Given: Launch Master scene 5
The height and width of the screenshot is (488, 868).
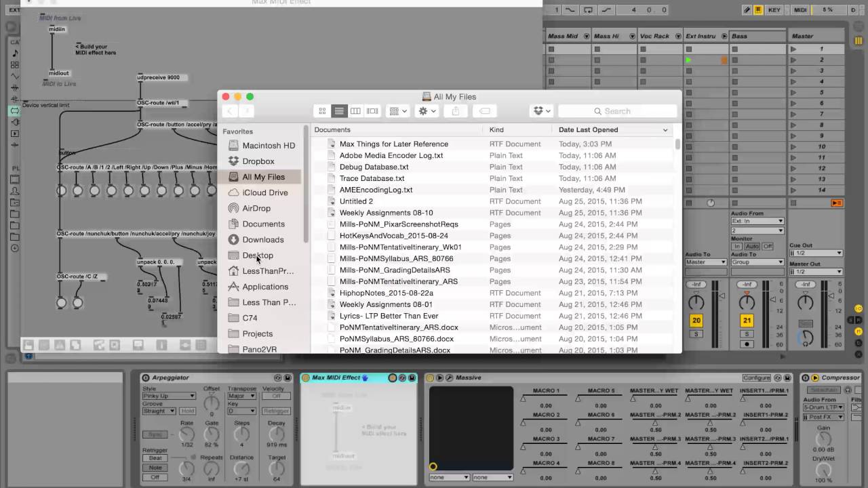Looking at the screenshot, I should pyautogui.click(x=793, y=92).
